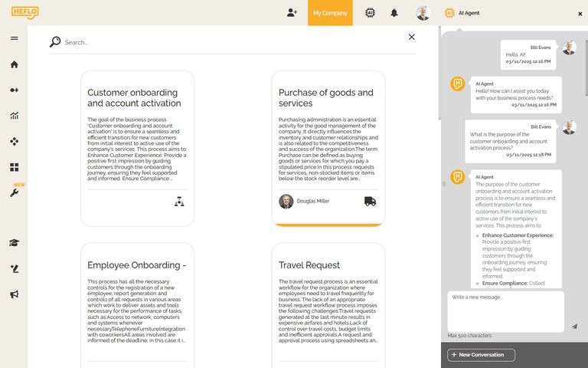Screen dimensions: 588x368
Task: Go to Home in sidebar
Action: click(14, 64)
